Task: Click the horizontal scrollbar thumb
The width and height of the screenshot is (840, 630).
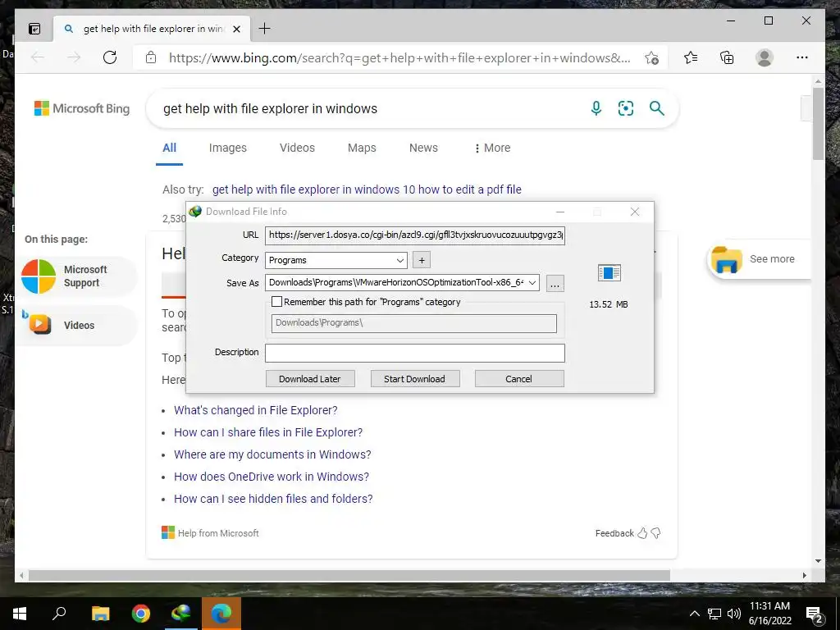Action: 349,575
